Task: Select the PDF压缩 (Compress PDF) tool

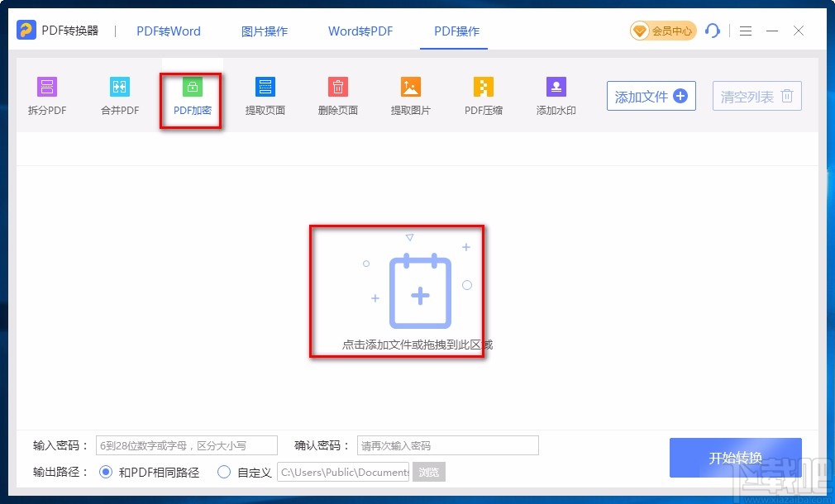Action: (483, 95)
